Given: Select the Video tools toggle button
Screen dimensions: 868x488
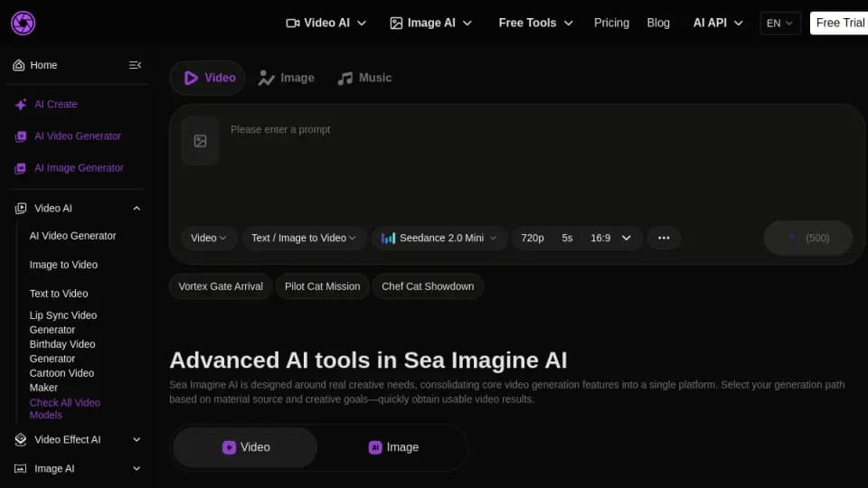Looking at the screenshot, I should tap(245, 447).
